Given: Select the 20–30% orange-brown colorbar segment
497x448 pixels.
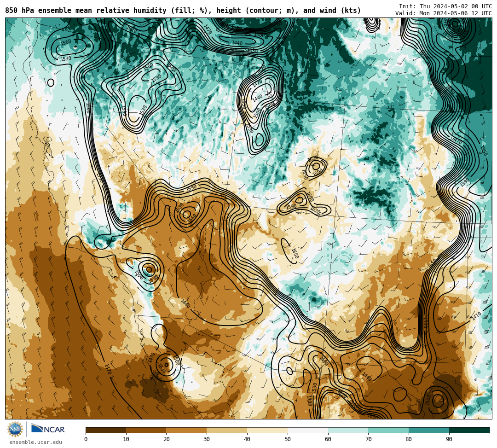Looking at the screenshot, I should click(187, 430).
